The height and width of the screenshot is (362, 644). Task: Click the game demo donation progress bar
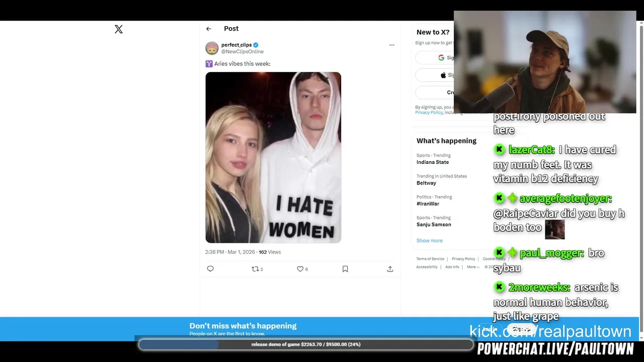[306, 344]
